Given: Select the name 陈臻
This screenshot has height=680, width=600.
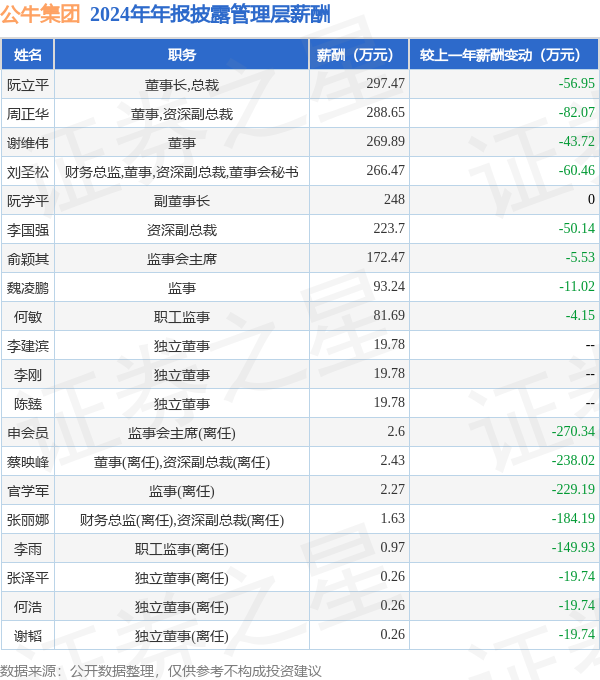Looking at the screenshot, I should click(x=28, y=404).
